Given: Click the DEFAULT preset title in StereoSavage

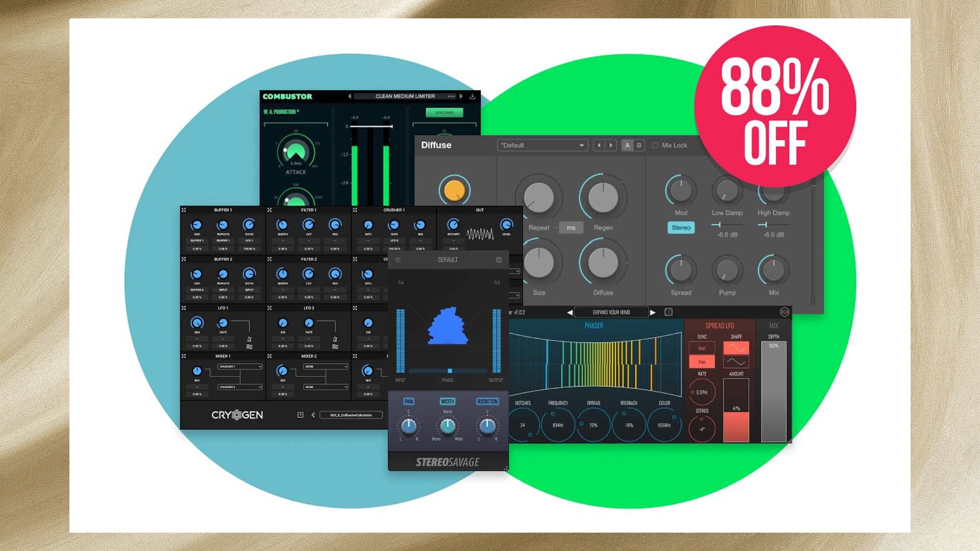Looking at the screenshot, I should pyautogui.click(x=448, y=260).
